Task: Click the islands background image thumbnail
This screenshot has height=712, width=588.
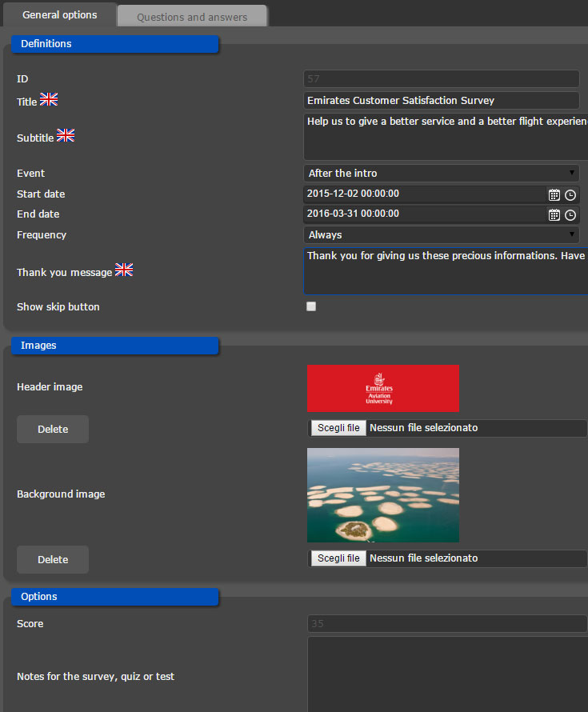Action: click(382, 495)
